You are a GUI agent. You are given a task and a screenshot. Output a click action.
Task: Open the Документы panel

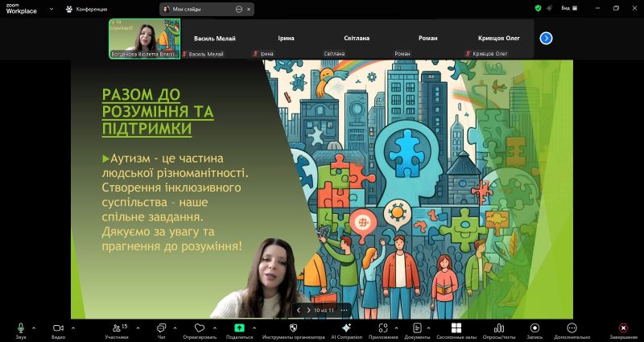(417, 331)
